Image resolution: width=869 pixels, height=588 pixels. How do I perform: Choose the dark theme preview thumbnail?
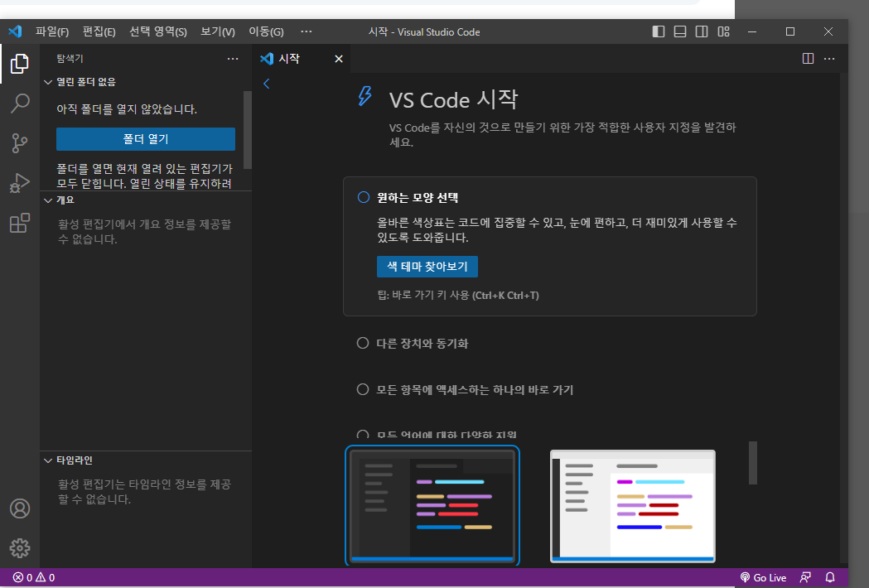coord(432,505)
